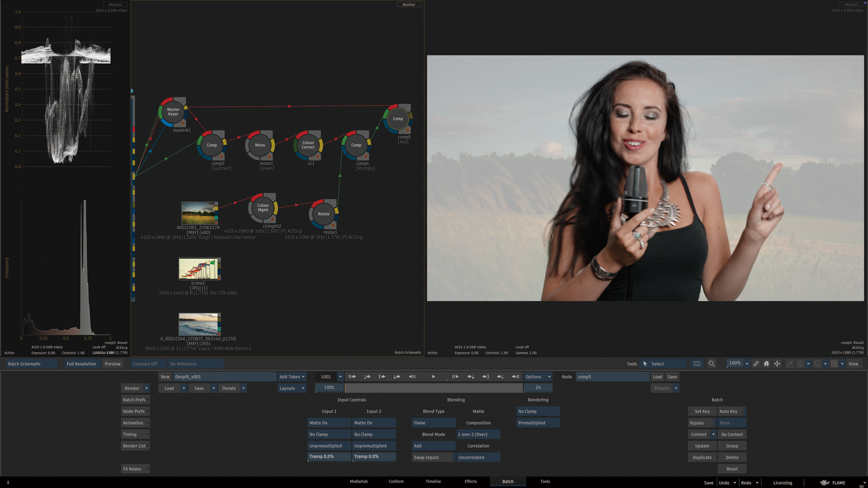868x488 pixels.
Task: Switch to the Conform tab
Action: click(x=396, y=482)
